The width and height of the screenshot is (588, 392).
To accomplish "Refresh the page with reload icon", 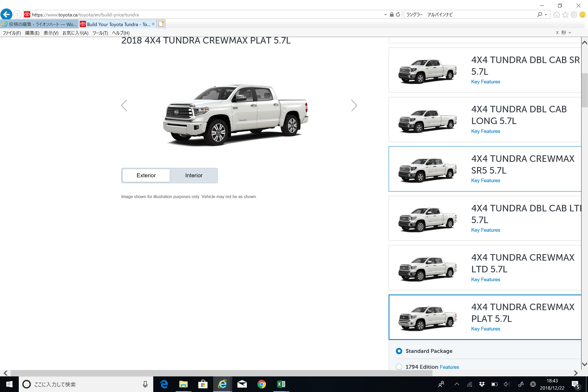I will [398, 15].
